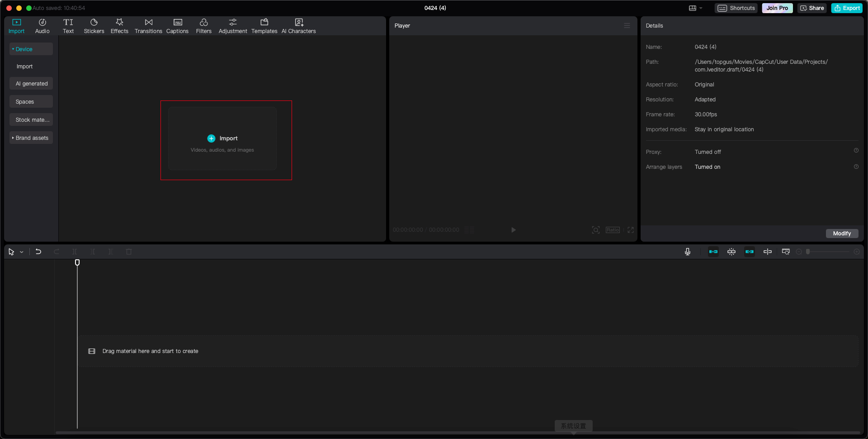Open the AI Characters tab
Image resolution: width=868 pixels, height=439 pixels.
(299, 26)
